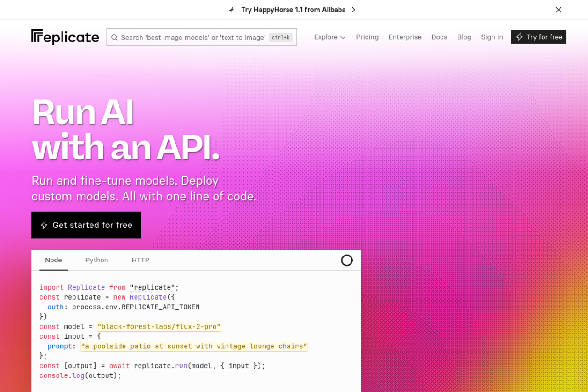Click the lightning bolt on Get started button
The height and width of the screenshot is (392, 588).
[44, 225]
